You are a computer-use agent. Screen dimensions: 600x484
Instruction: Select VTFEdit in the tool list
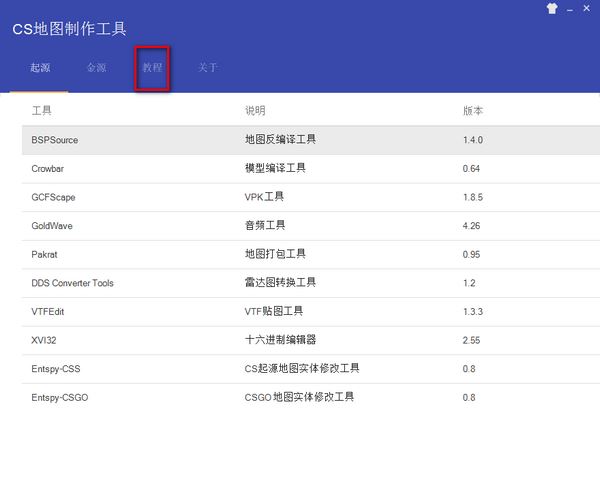tap(47, 311)
